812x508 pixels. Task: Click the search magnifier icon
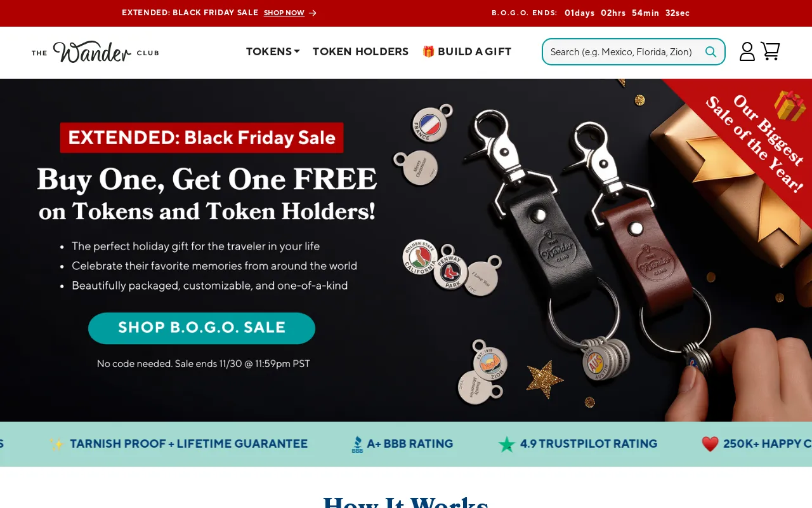click(711, 52)
